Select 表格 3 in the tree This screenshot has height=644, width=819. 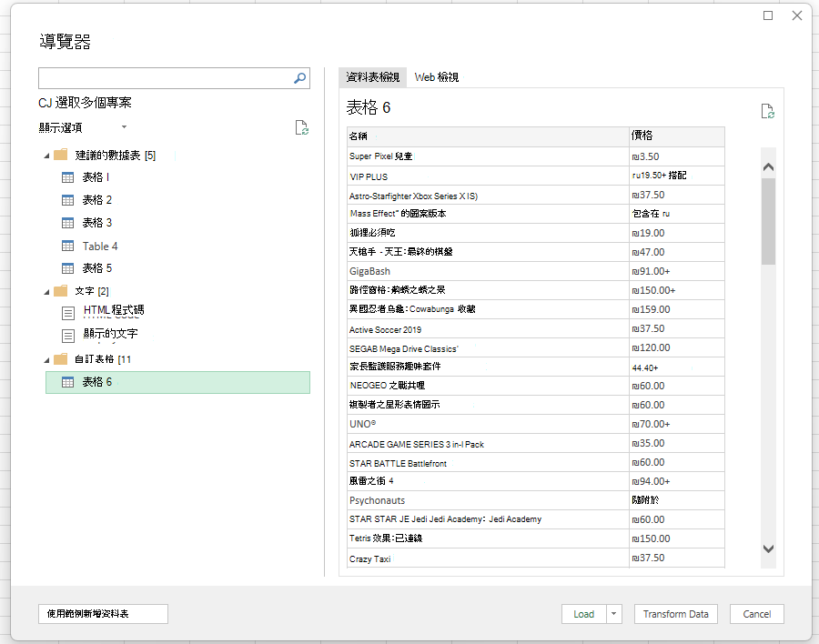click(97, 223)
